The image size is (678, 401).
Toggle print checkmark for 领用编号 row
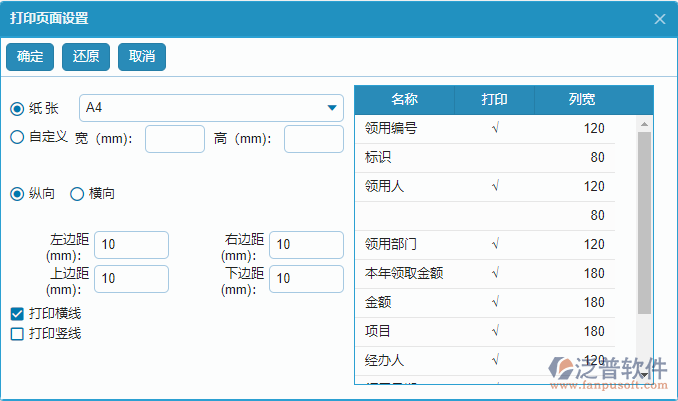(x=495, y=128)
